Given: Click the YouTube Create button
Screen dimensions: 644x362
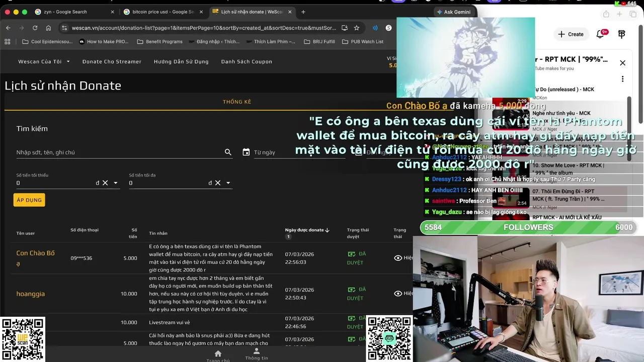Looking at the screenshot, I should pyautogui.click(x=571, y=34).
